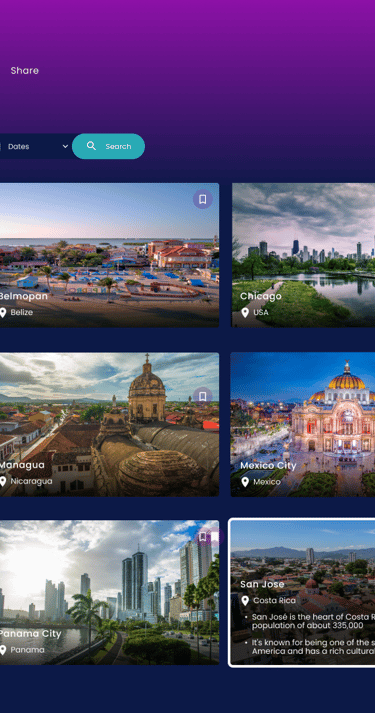Image resolution: width=375 pixels, height=713 pixels.
Task: Click the Managua title text
Action: click(22, 465)
